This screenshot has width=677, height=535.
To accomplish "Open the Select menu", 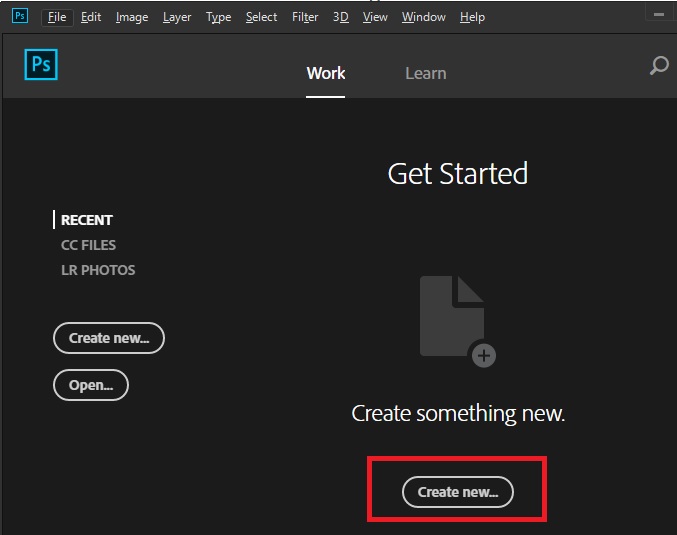I will (x=261, y=17).
